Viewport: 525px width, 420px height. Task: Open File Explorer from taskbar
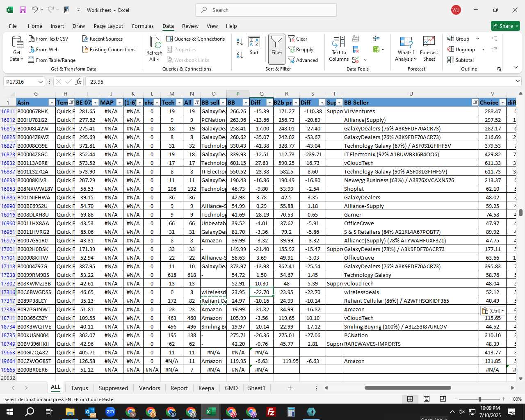point(70,412)
